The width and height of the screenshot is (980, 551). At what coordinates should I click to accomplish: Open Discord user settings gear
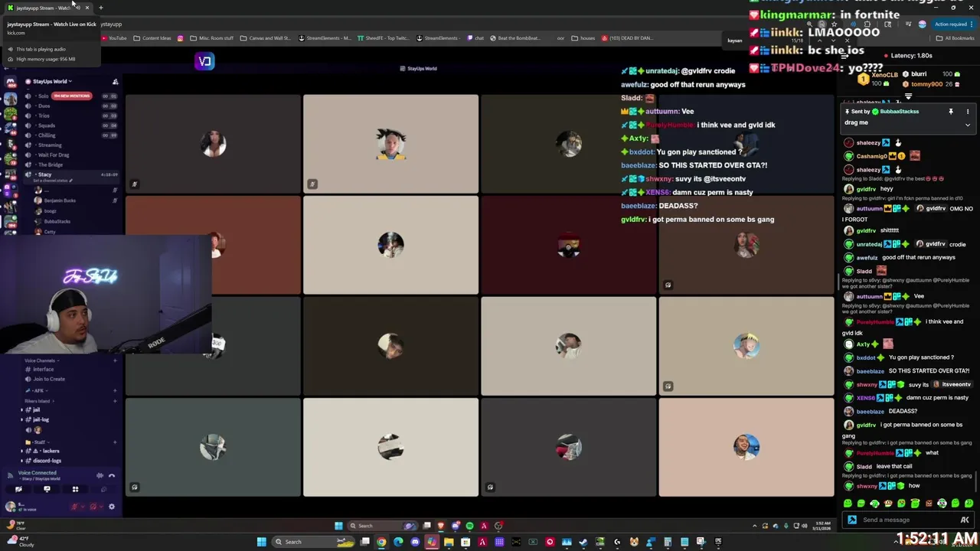point(112,507)
